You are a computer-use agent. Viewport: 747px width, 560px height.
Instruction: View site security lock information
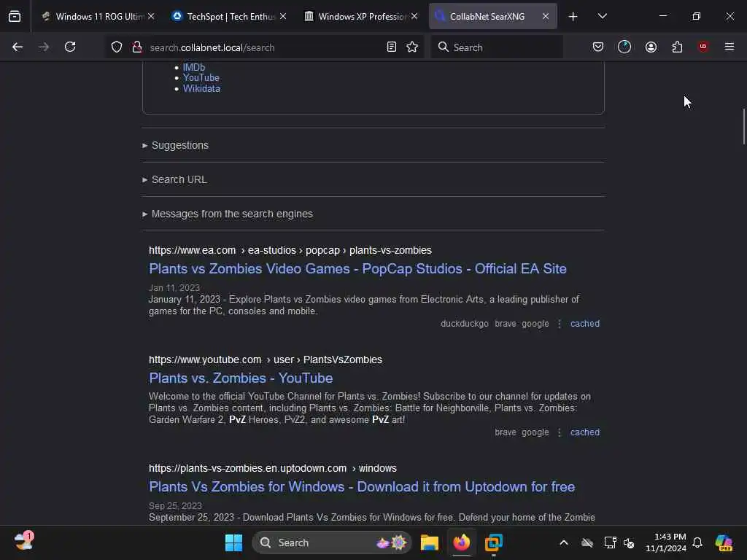tap(136, 47)
